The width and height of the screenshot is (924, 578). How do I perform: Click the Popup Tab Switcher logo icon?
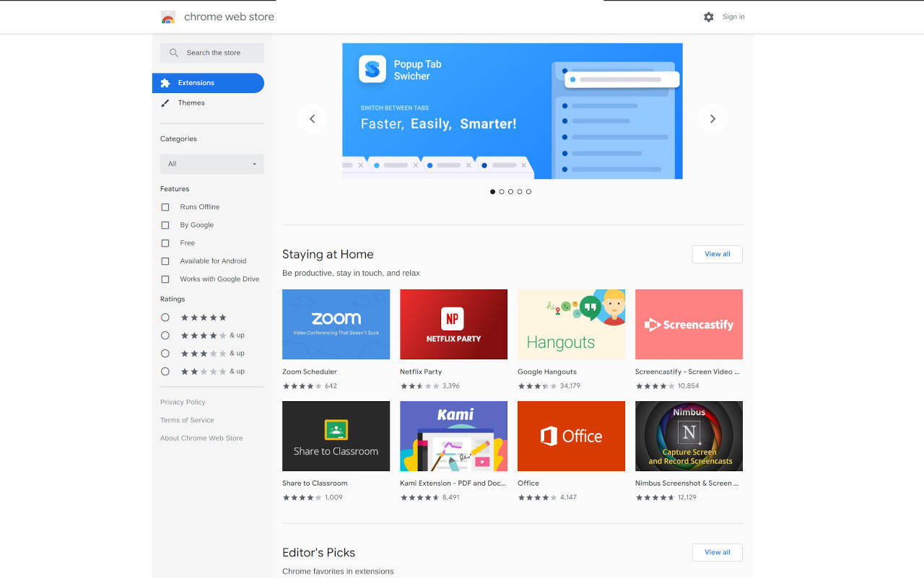372,69
